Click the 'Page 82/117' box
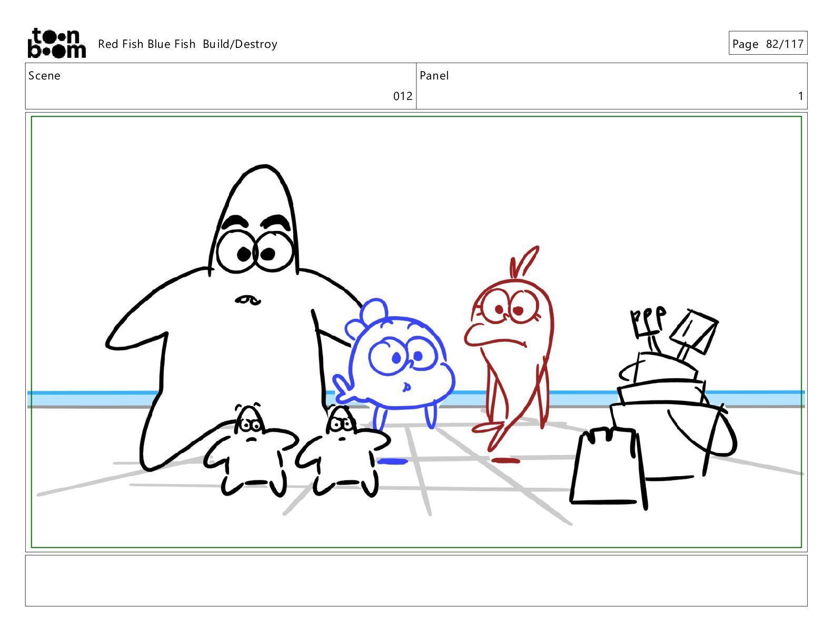This screenshot has width=834, height=644. click(768, 43)
